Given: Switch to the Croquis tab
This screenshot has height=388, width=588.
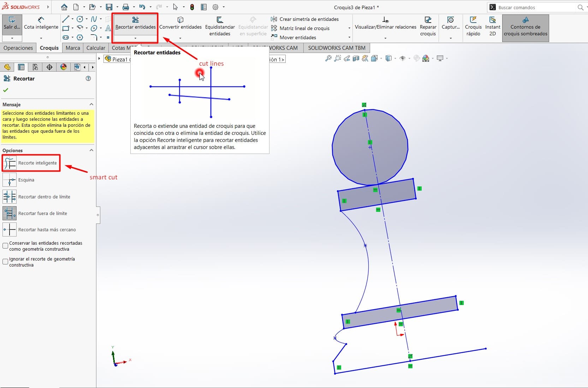Looking at the screenshot, I should tap(49, 48).
